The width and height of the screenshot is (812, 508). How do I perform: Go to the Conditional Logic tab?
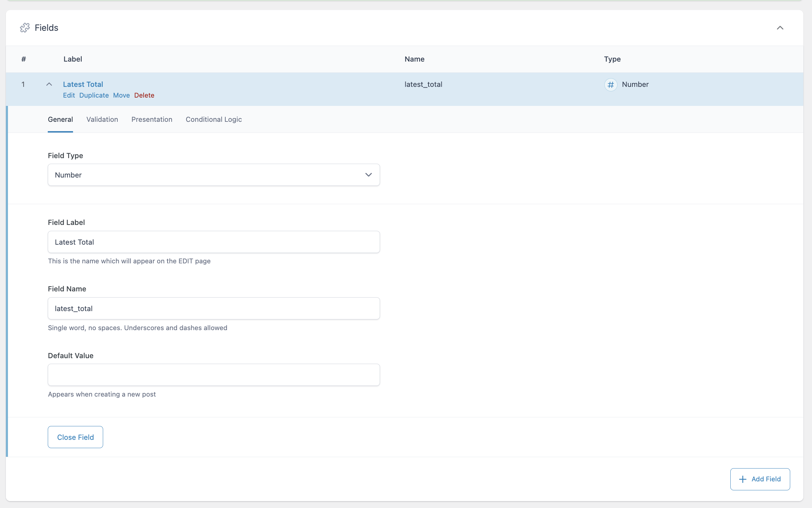(214, 119)
